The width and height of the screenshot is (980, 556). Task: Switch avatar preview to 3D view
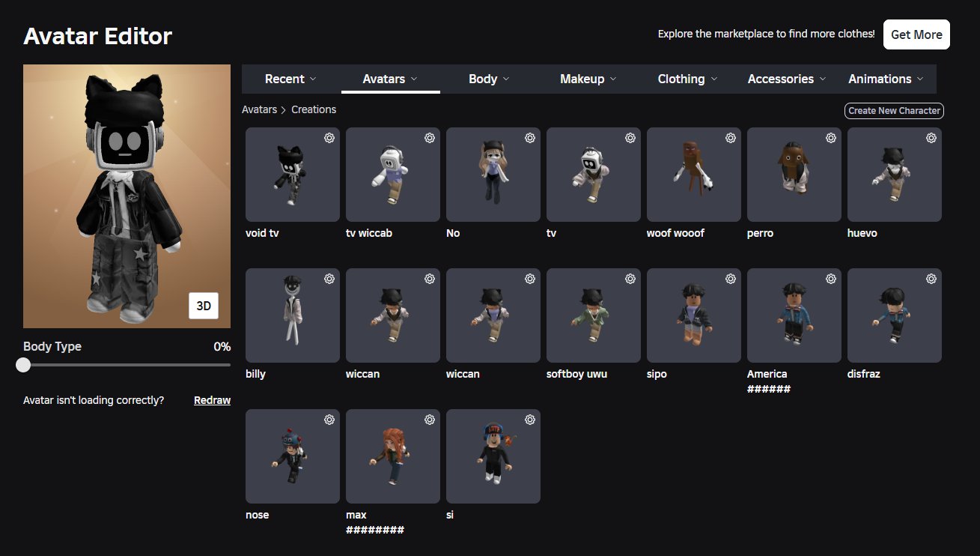click(x=204, y=306)
